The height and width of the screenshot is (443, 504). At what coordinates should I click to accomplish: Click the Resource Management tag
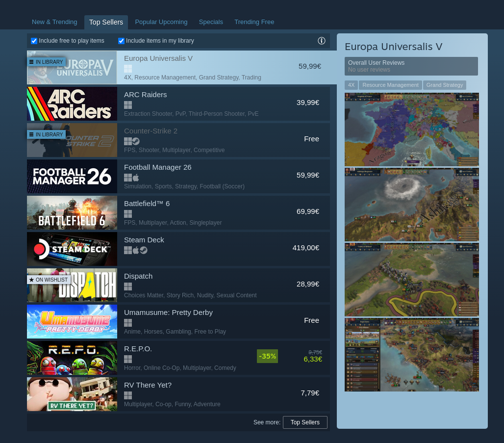[x=390, y=85]
